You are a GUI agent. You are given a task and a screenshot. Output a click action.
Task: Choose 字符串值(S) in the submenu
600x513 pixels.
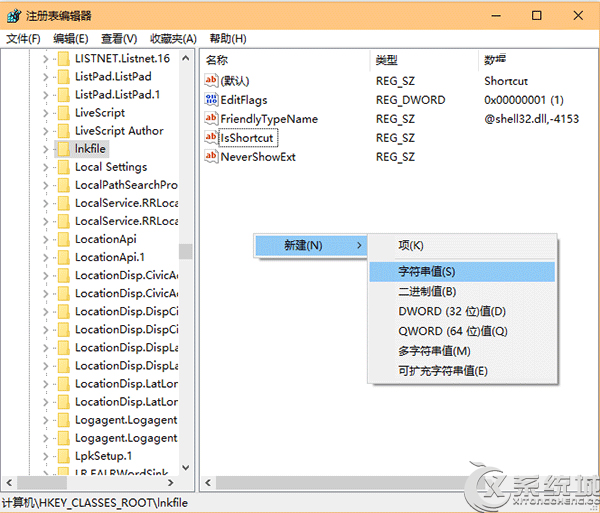coord(462,272)
